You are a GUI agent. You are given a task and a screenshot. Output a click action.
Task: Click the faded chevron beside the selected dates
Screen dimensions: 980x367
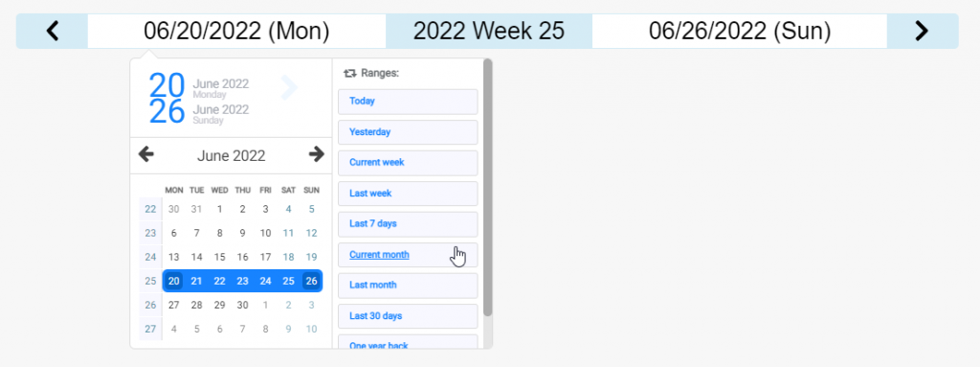tap(289, 88)
